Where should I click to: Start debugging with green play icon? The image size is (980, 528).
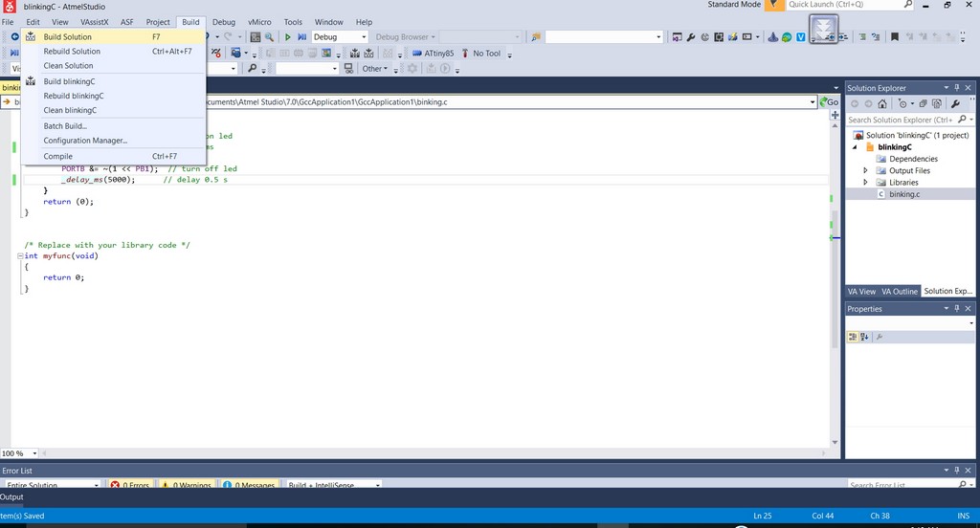pos(287,37)
